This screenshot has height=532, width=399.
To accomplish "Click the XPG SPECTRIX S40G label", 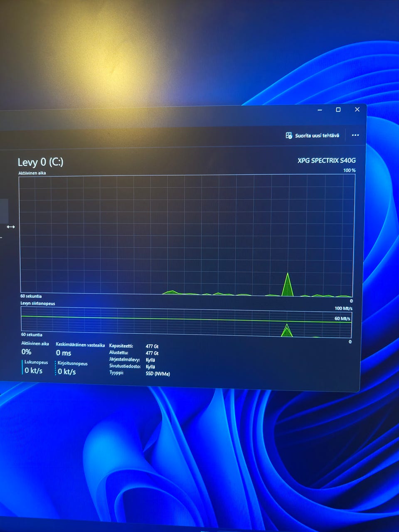I will point(327,160).
